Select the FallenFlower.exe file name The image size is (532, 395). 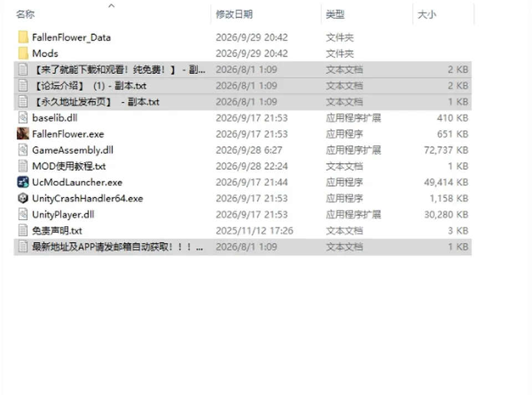pyautogui.click(x=68, y=134)
